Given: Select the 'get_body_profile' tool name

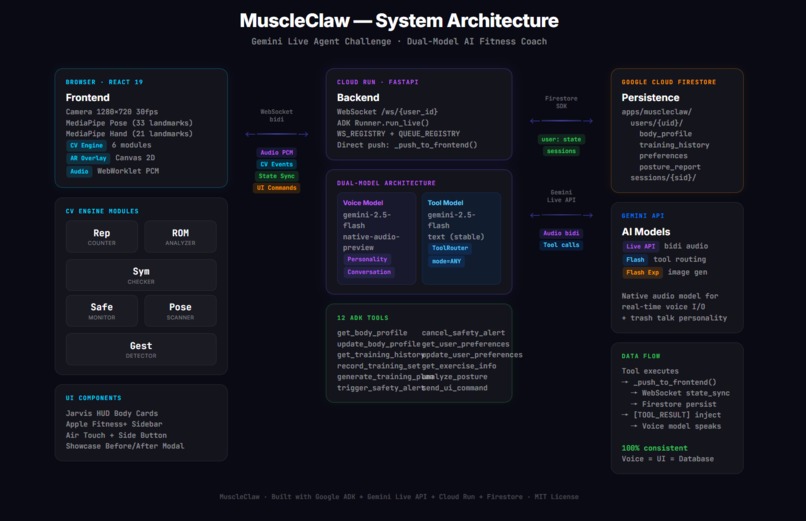Looking at the screenshot, I should pyautogui.click(x=372, y=333).
